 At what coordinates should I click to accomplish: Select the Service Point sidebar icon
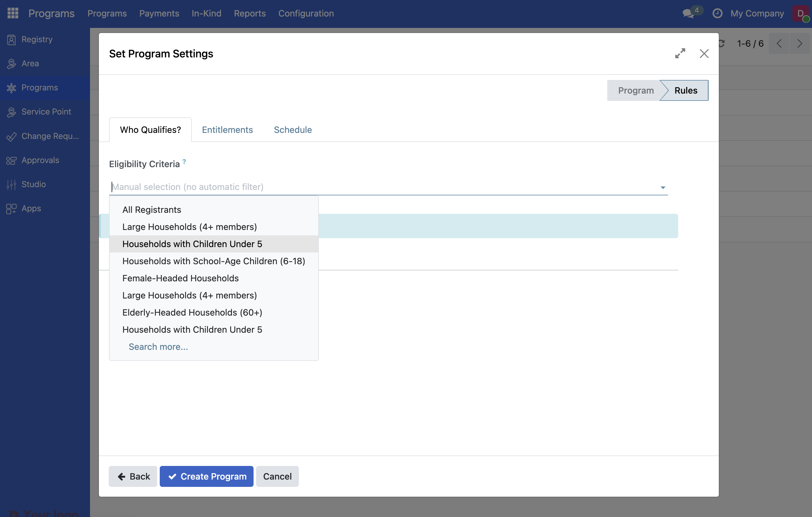(x=11, y=112)
